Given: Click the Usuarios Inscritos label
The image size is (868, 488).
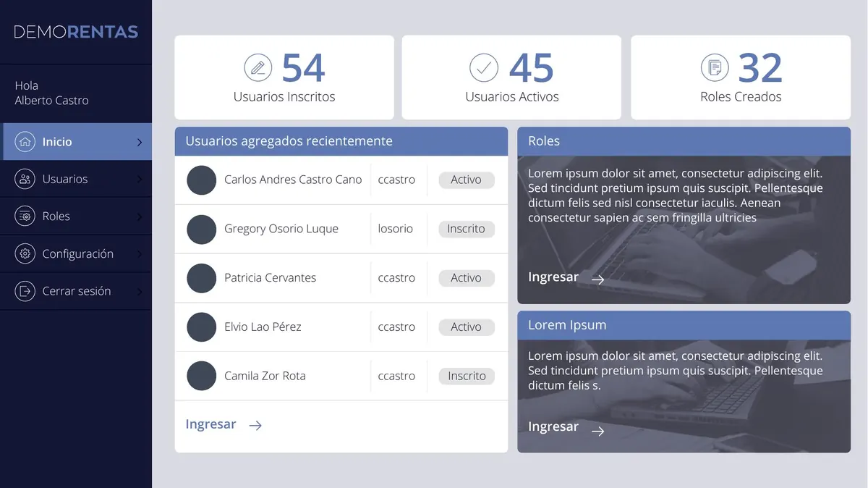Looking at the screenshot, I should [x=284, y=96].
